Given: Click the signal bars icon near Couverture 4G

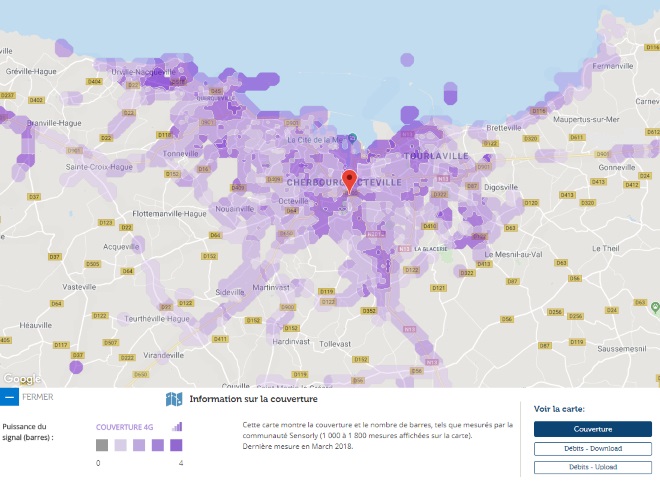Looking at the screenshot, I should point(177,426).
